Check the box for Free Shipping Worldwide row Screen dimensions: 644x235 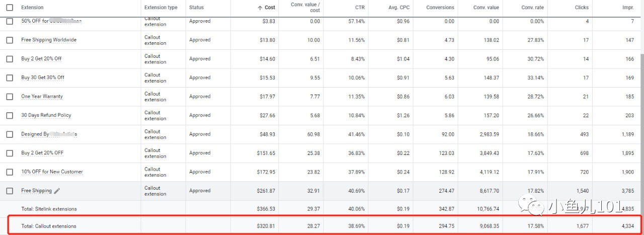[10, 40]
